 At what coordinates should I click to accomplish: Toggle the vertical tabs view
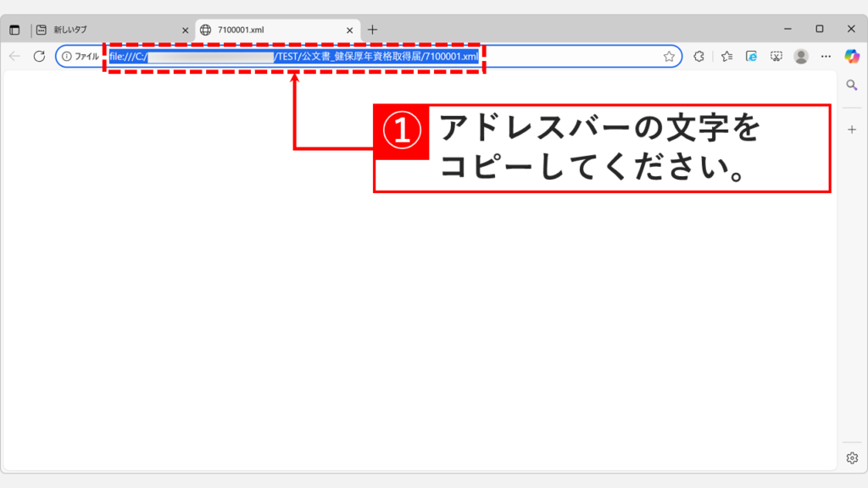(14, 29)
